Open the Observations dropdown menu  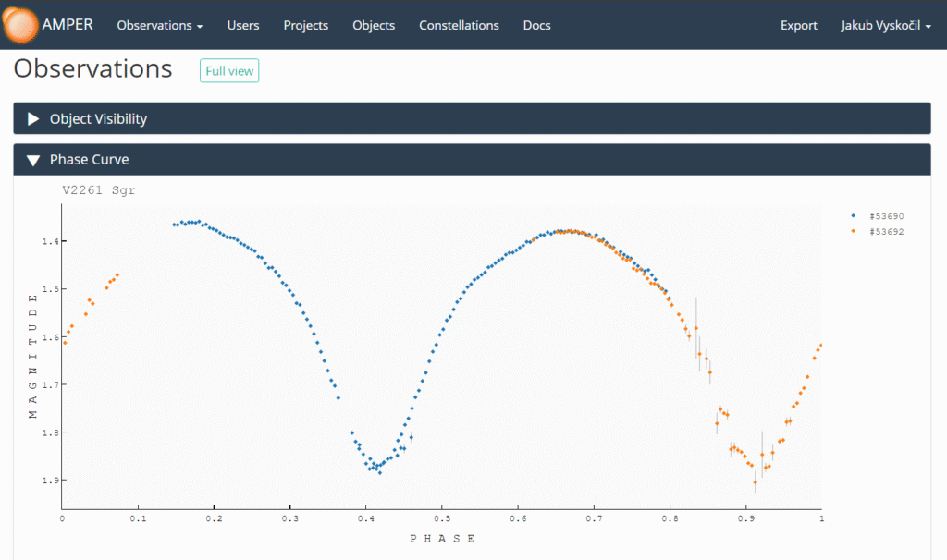click(x=159, y=25)
